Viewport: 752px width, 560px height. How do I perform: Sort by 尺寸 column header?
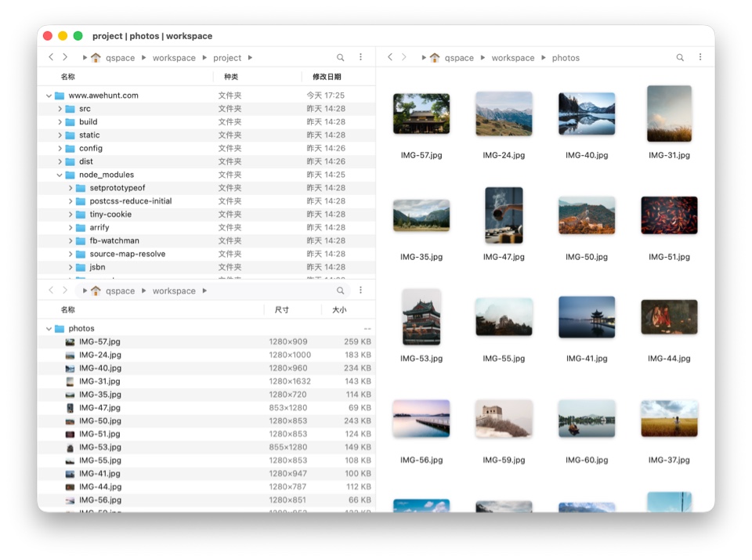[282, 310]
